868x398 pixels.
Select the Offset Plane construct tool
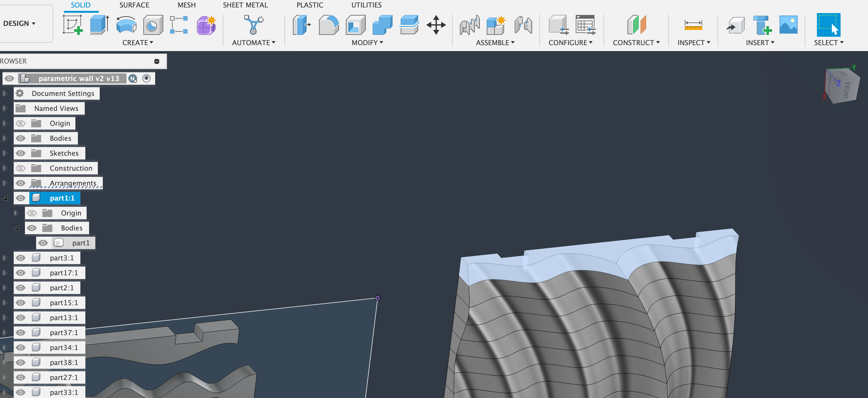pyautogui.click(x=636, y=25)
